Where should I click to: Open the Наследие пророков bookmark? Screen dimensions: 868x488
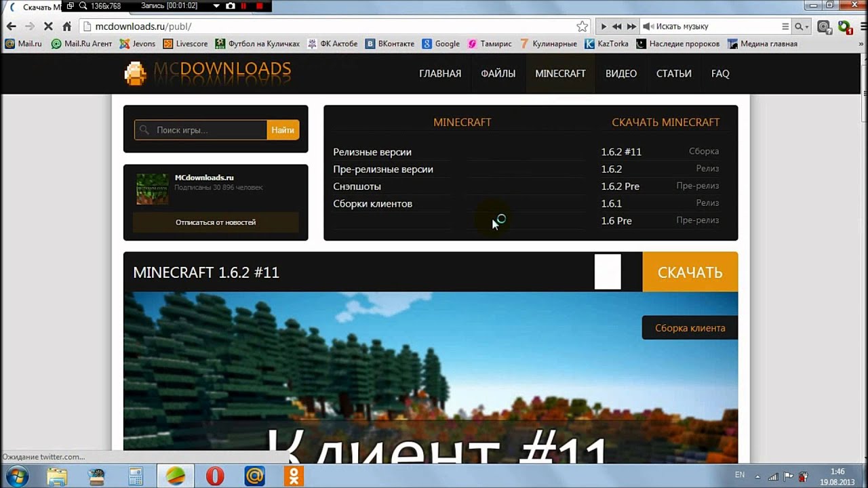coord(678,43)
